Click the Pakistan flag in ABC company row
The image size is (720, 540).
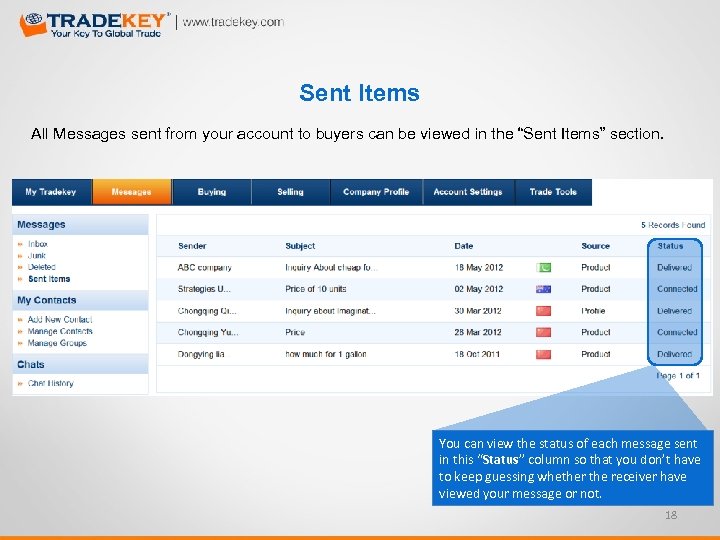(x=543, y=267)
